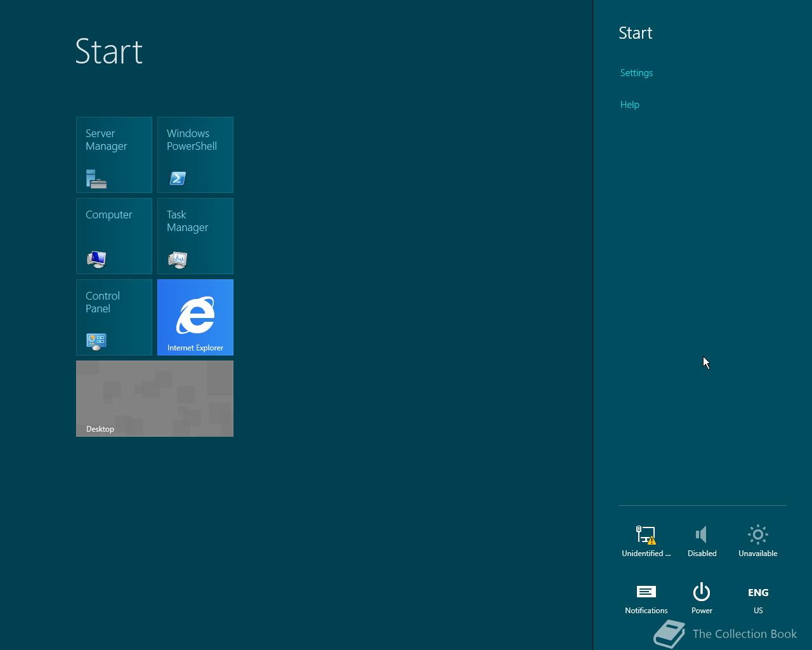Open the Power options button

702,598
